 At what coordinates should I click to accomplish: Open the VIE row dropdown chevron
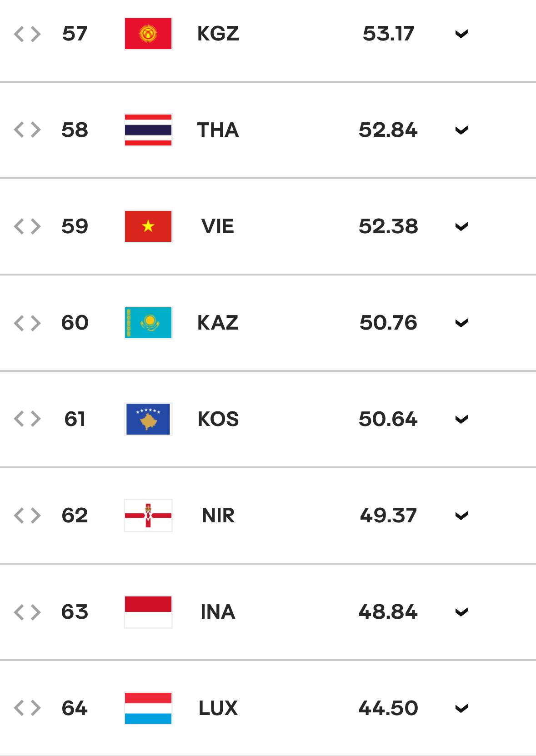(461, 227)
